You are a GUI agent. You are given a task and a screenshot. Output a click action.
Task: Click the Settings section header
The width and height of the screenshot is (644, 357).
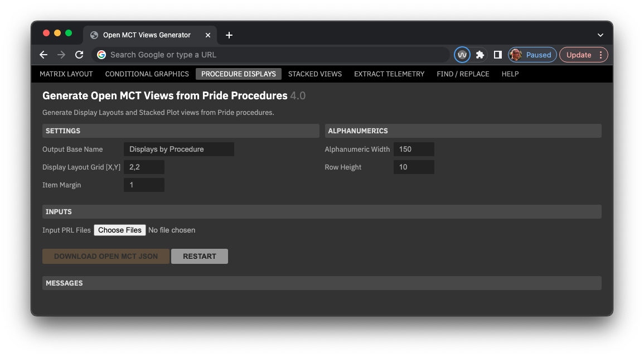[181, 131]
